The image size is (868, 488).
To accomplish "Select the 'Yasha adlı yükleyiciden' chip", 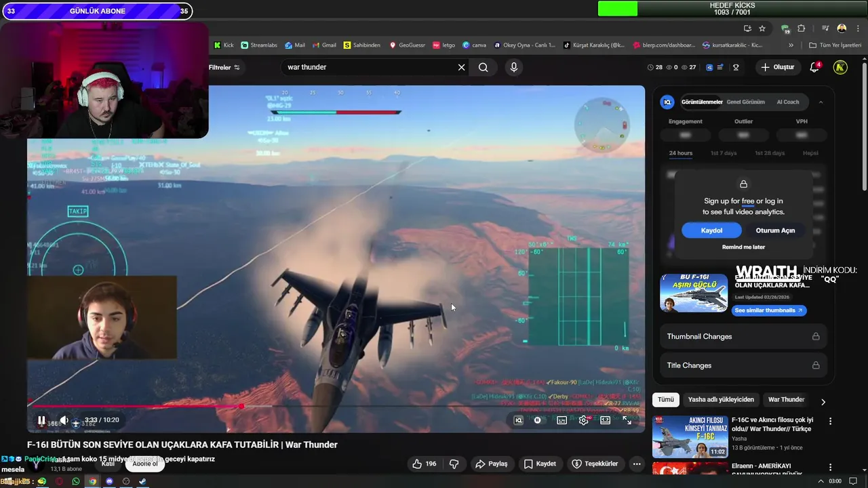I will point(721,400).
